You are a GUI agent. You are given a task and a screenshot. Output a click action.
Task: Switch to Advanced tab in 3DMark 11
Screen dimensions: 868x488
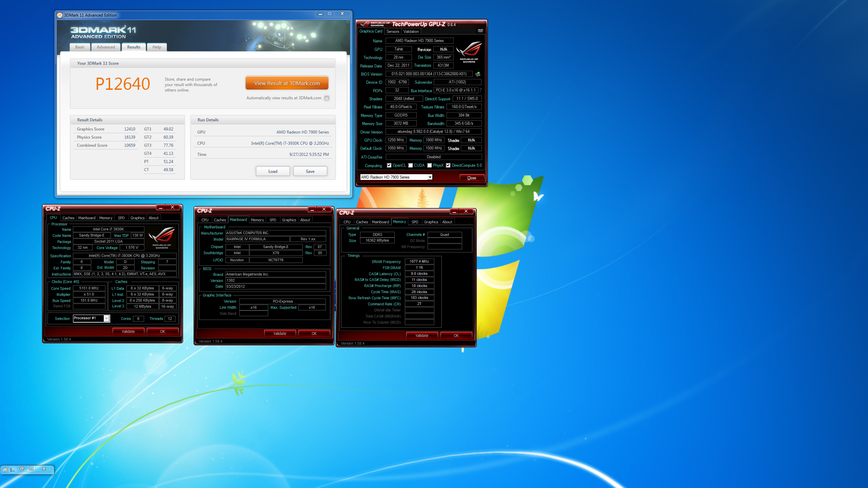pos(106,47)
